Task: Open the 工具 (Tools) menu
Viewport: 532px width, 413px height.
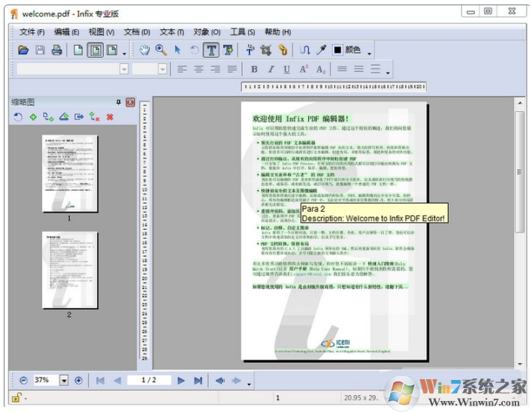Action: (x=242, y=32)
